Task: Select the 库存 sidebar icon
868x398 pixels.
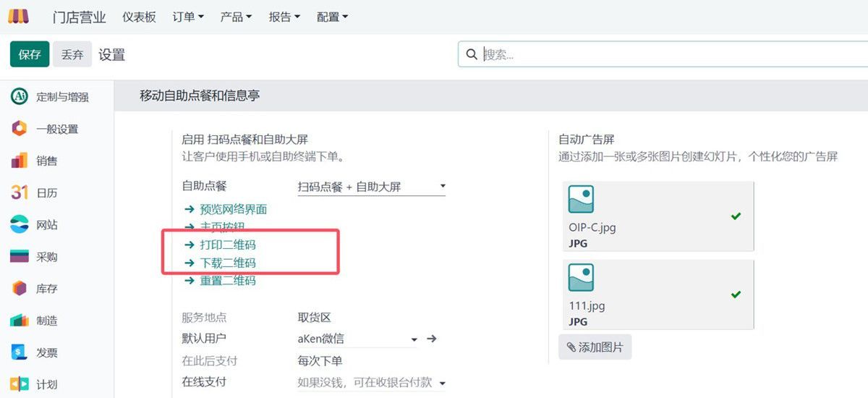Action: coord(20,288)
